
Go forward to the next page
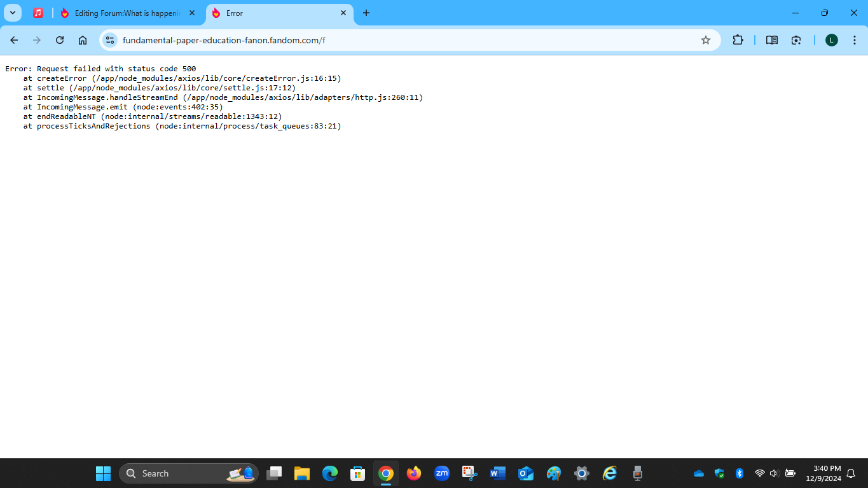[x=37, y=40]
